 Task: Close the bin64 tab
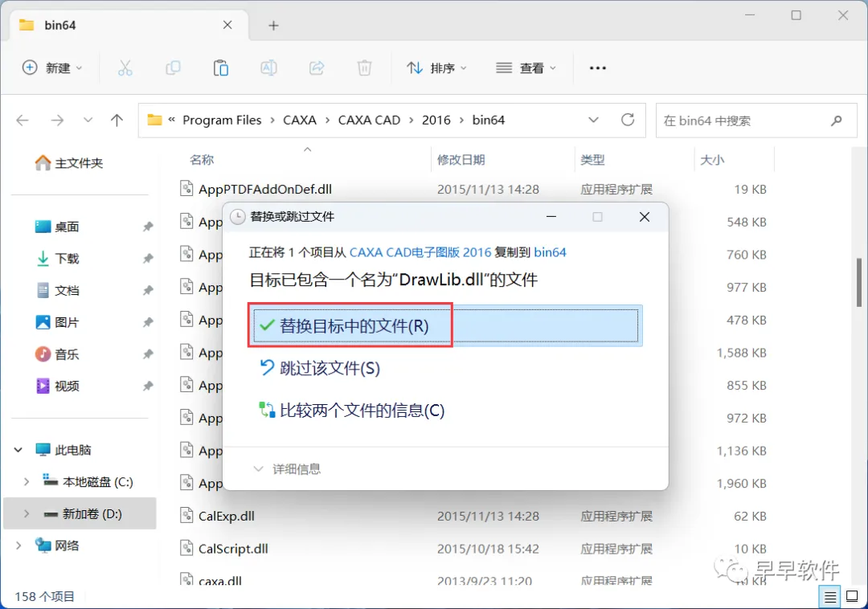227,25
